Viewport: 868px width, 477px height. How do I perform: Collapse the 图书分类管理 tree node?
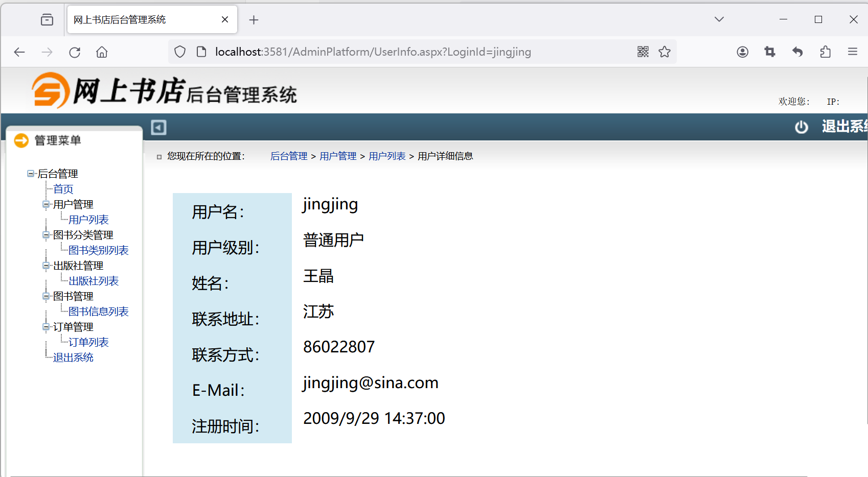46,235
